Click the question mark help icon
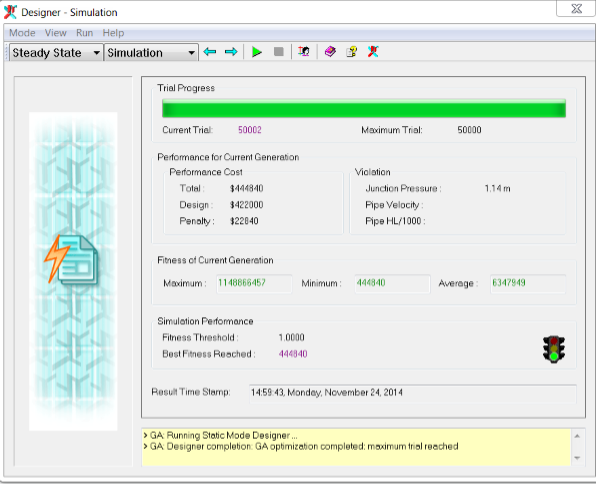This screenshot has height=484, width=596. (x=352, y=51)
